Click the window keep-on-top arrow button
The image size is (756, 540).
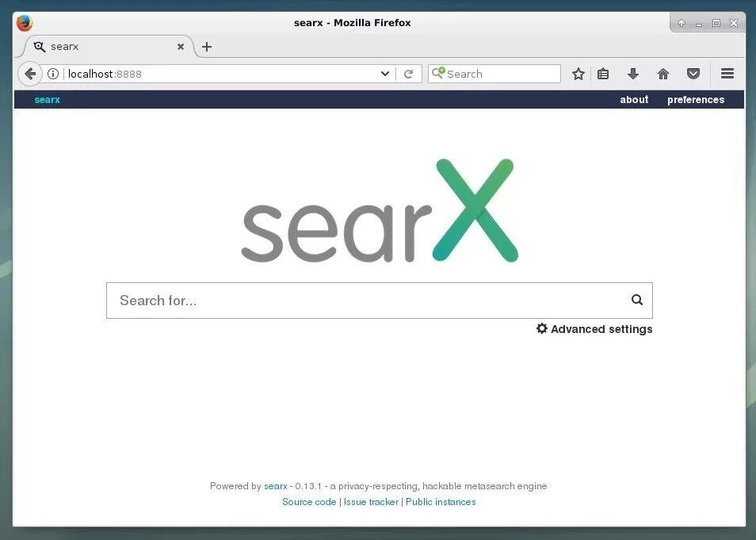682,23
